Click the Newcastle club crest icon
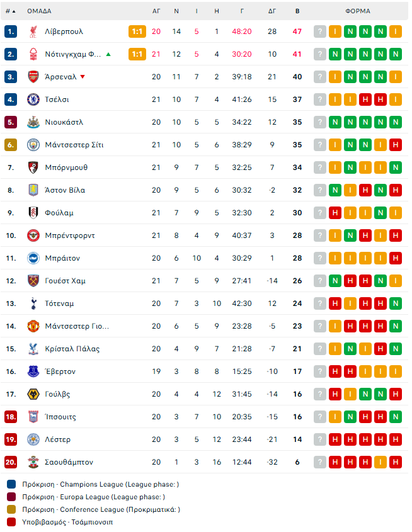The width and height of the screenshot is (412, 532). click(33, 122)
